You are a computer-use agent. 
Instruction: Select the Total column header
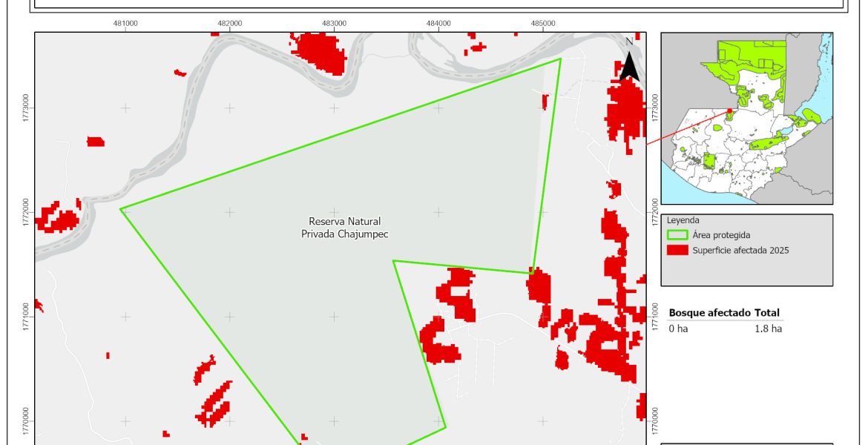767,313
